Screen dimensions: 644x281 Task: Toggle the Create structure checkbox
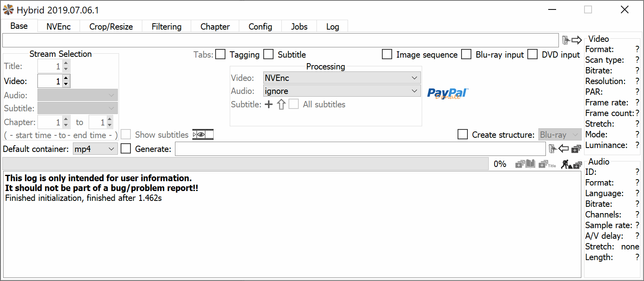(x=463, y=135)
